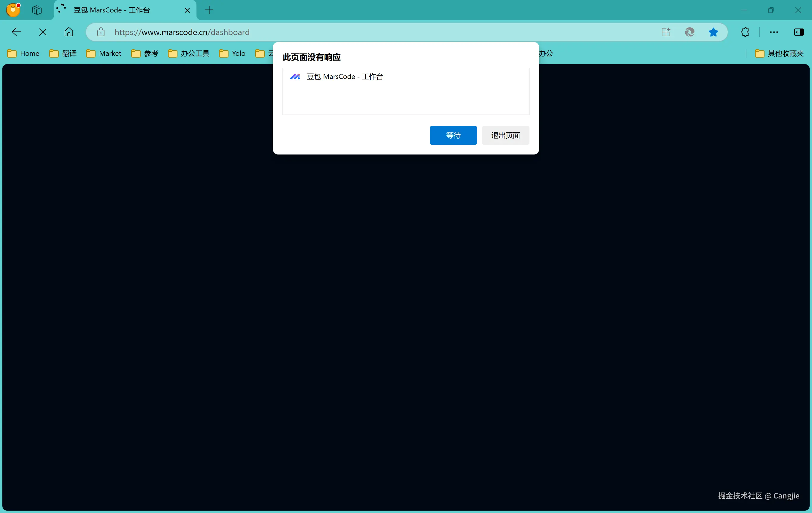Expand the 其他收藏夹 folder
The width and height of the screenshot is (812, 513).
coord(779,53)
